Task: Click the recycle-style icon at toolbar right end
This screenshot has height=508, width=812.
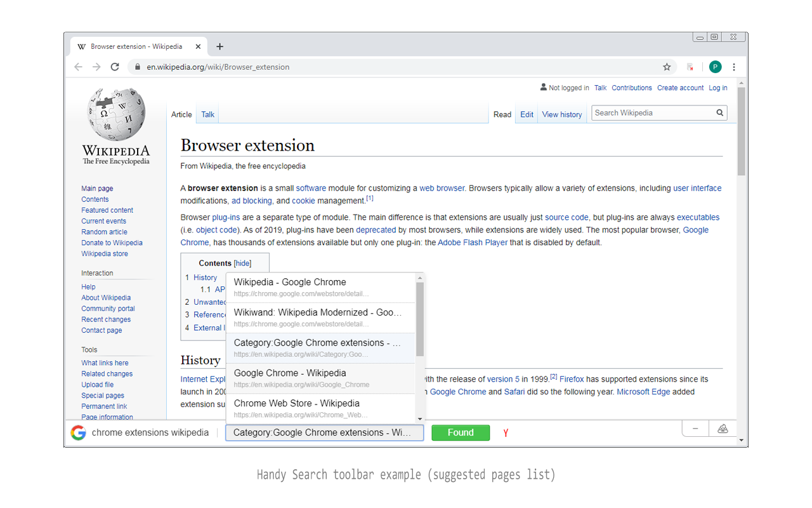Action: tap(723, 429)
